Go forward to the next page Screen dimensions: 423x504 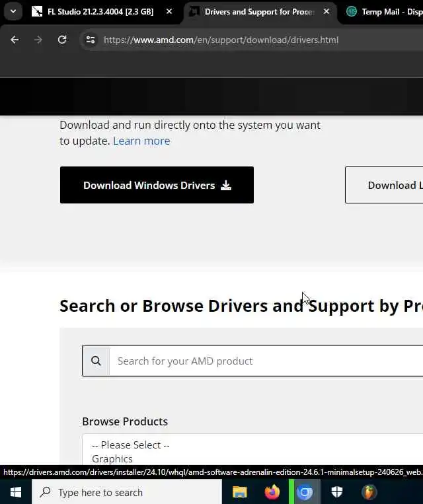tap(38, 40)
